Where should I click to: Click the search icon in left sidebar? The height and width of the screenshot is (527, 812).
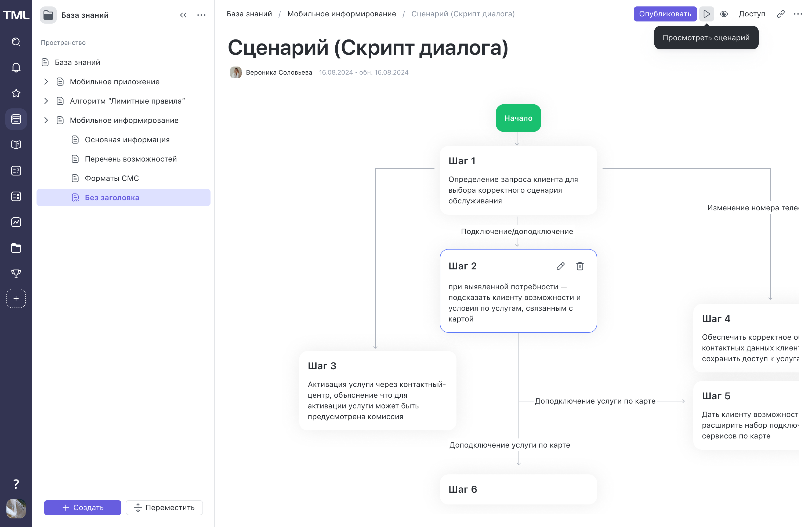pos(16,42)
